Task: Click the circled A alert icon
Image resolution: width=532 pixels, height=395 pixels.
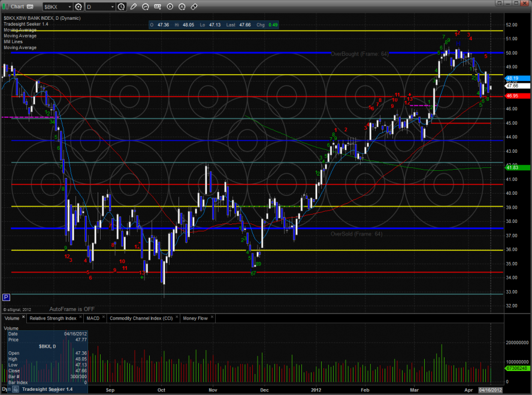Action: pos(182,7)
